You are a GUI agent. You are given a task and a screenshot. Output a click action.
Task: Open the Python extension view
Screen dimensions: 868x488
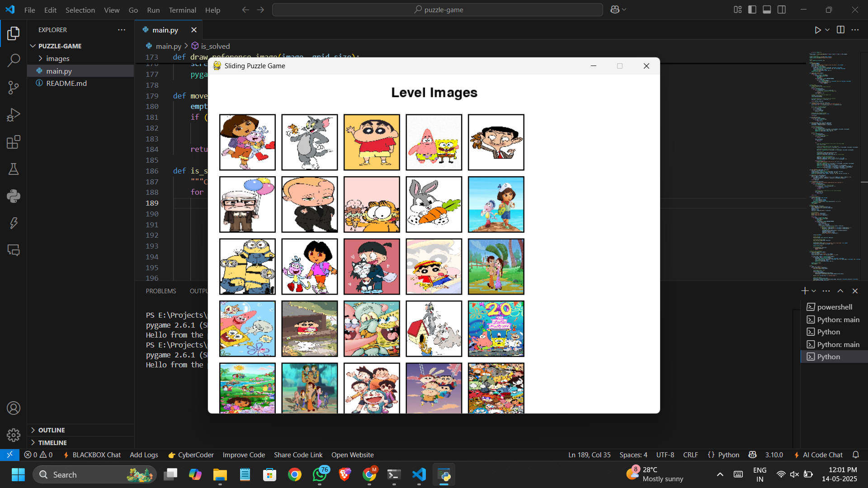pyautogui.click(x=14, y=196)
